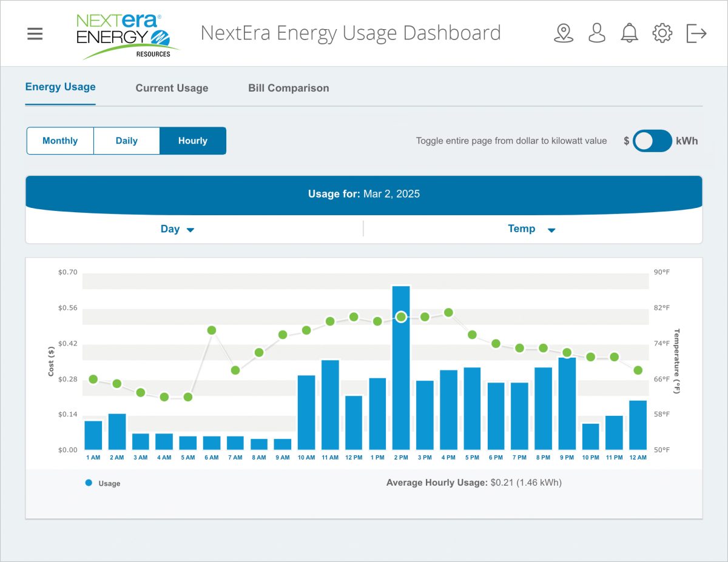Viewport: 728px width, 562px height.
Task: Click the 10 AM usage bar
Action: [306, 412]
